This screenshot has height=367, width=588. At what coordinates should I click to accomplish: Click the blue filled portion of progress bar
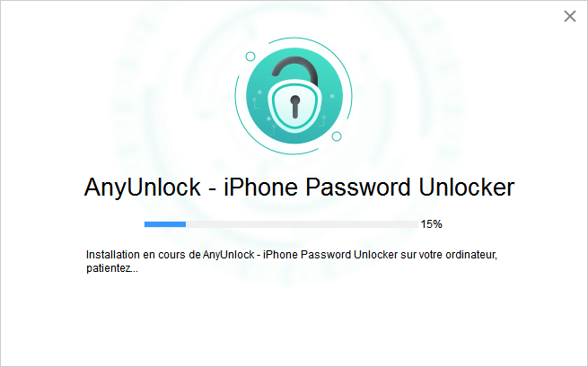click(165, 224)
